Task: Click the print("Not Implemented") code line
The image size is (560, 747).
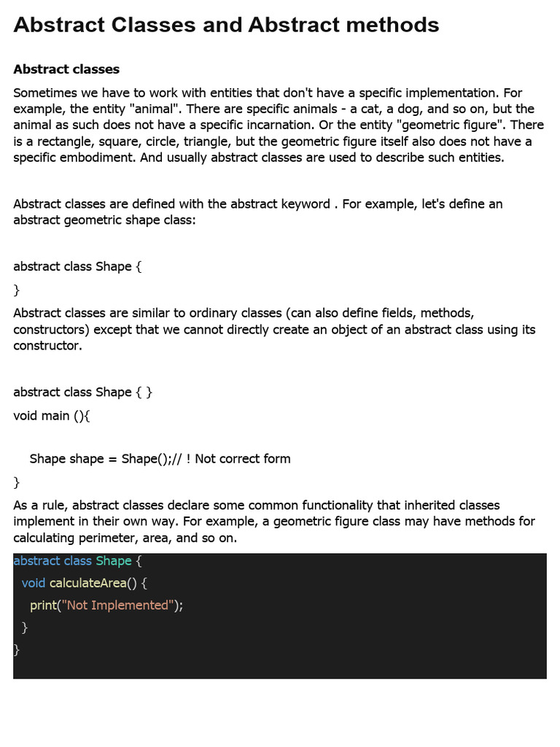Action: pos(106,605)
